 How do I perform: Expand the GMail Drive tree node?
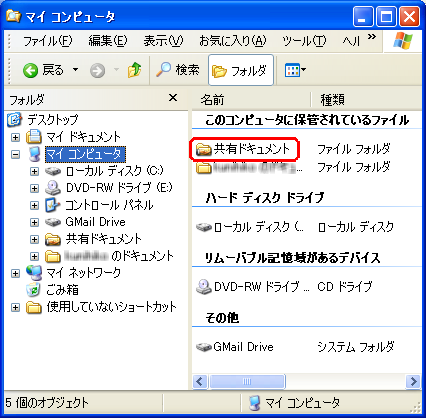point(34,222)
